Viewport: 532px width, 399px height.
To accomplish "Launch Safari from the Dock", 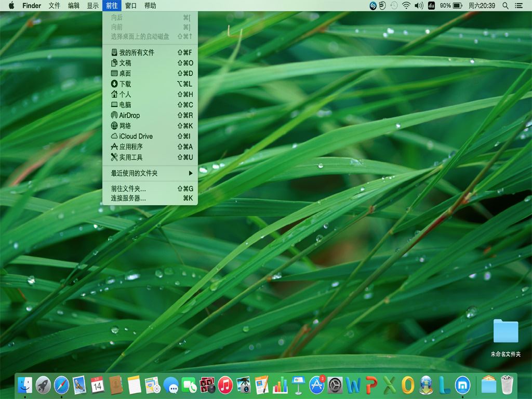I will pyautogui.click(x=61, y=385).
